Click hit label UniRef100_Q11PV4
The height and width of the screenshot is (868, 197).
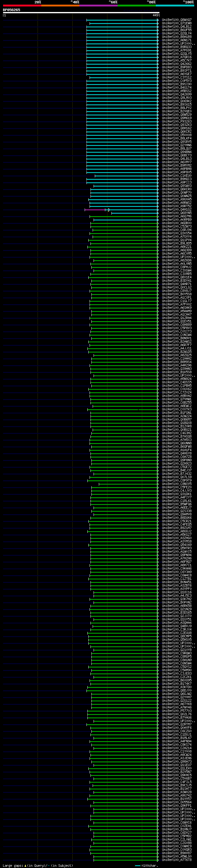176,240
